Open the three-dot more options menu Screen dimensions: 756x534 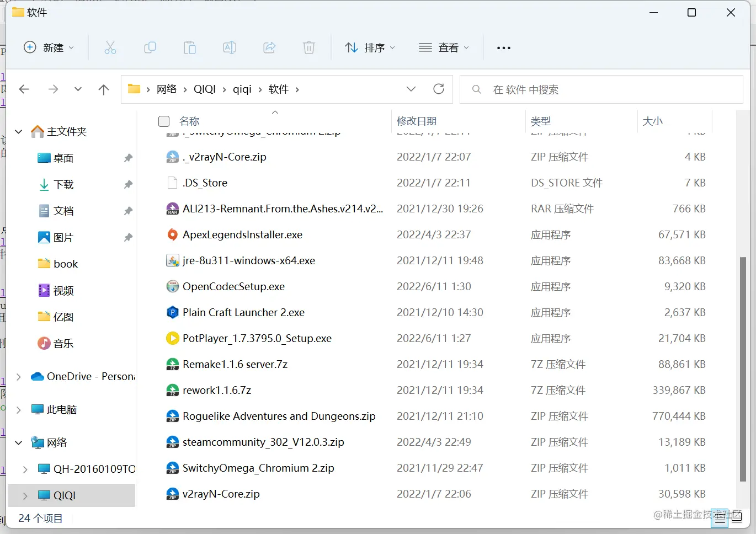coord(503,48)
